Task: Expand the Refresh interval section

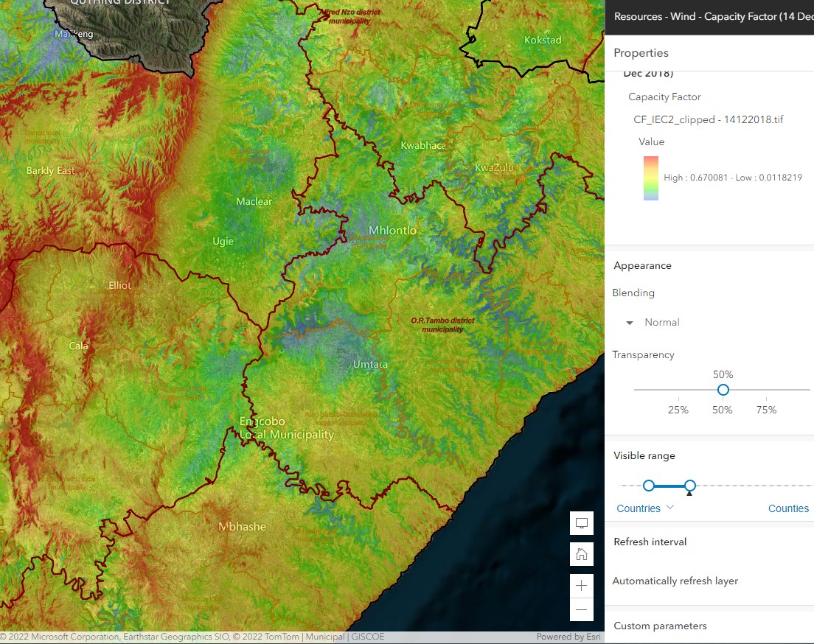Action: click(x=650, y=542)
